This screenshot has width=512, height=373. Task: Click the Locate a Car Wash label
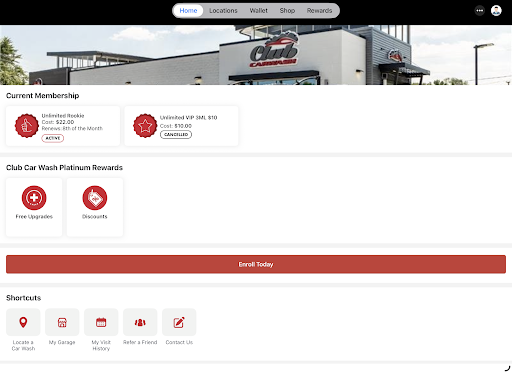click(23, 345)
